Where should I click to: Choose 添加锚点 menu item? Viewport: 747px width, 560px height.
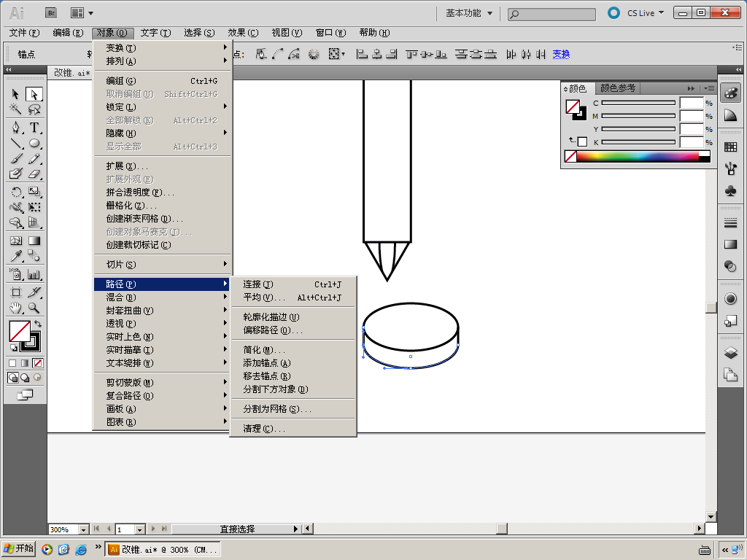[293, 363]
